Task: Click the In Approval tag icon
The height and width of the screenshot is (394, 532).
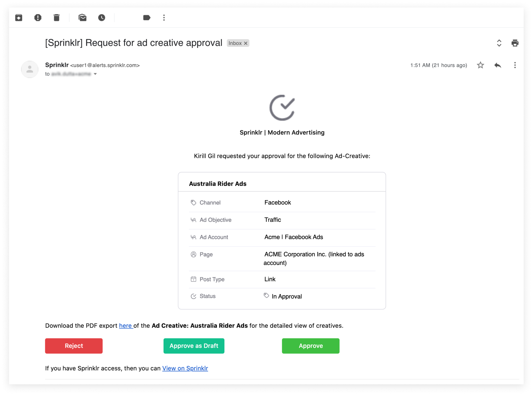Action: pyautogui.click(x=266, y=295)
